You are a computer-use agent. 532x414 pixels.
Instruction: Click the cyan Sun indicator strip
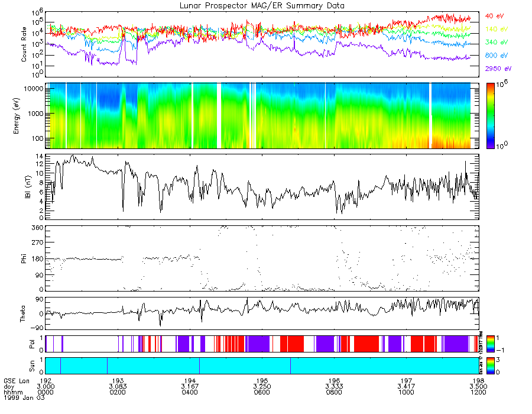262,366
